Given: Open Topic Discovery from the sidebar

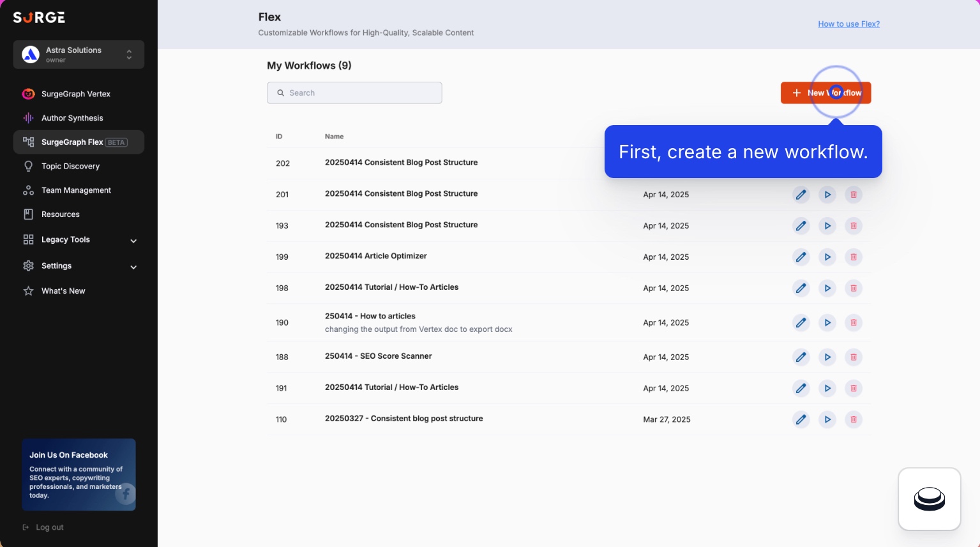Looking at the screenshot, I should tap(70, 166).
